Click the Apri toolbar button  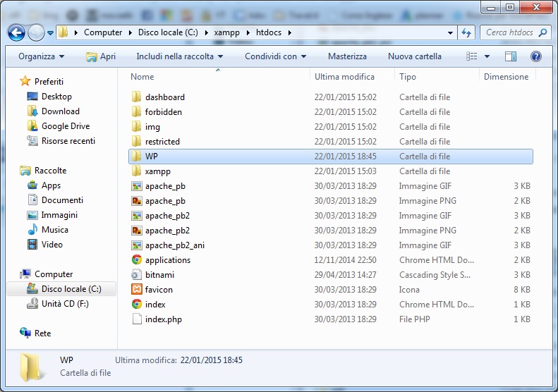point(101,56)
